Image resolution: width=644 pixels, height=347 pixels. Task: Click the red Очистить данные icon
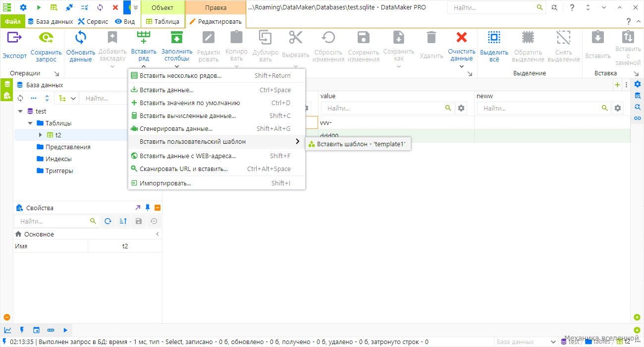tap(462, 38)
